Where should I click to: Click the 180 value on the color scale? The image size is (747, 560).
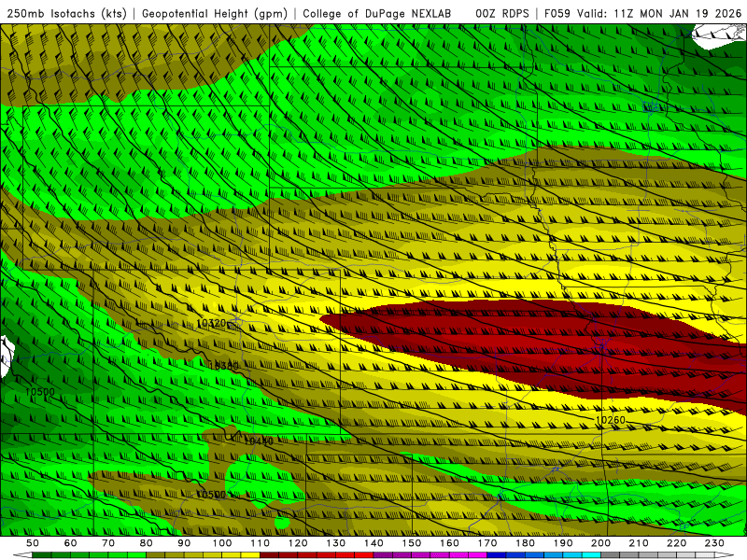(525, 543)
